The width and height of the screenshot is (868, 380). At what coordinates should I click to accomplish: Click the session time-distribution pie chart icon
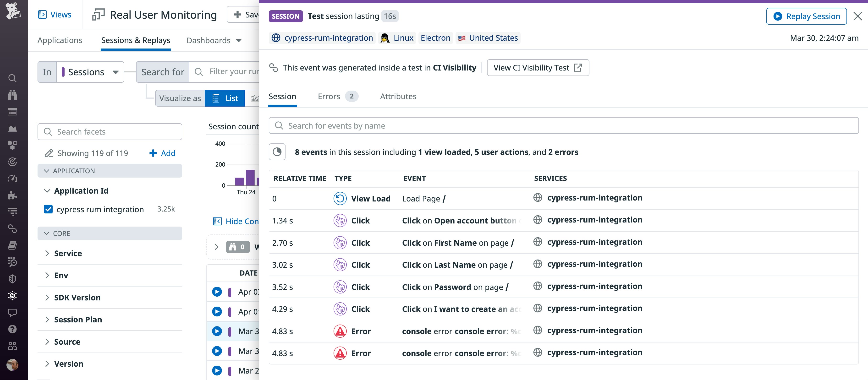tap(277, 152)
